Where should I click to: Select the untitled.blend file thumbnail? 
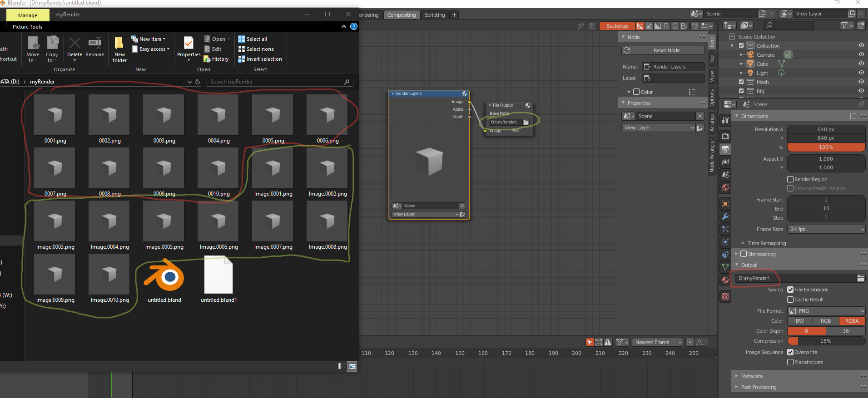164,279
